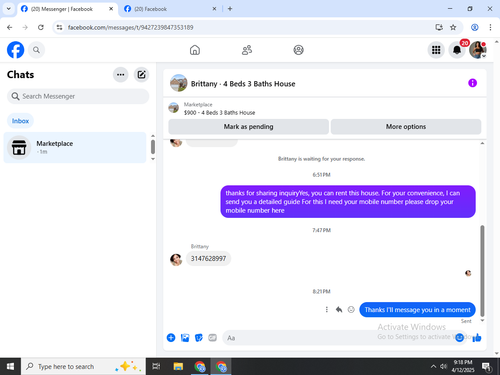Bookmark this page with star icon
Viewport: 500px width, 375px height.
point(453,27)
